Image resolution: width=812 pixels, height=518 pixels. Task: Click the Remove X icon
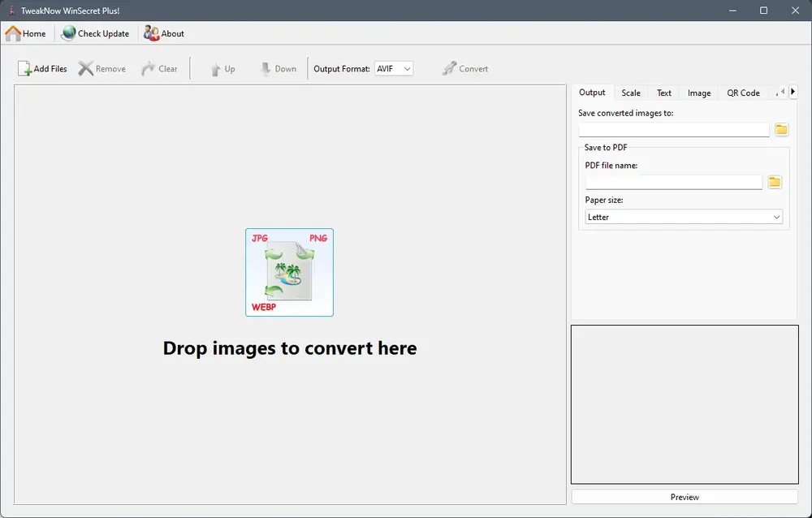point(85,68)
